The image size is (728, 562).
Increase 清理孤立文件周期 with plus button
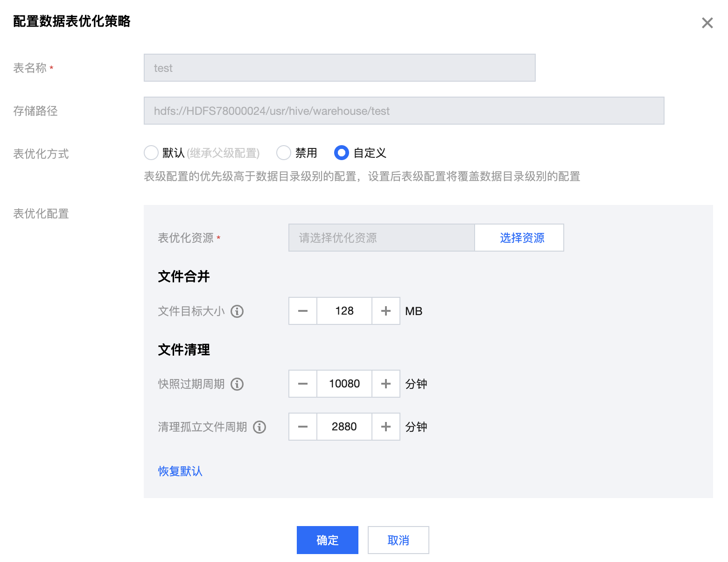(386, 427)
